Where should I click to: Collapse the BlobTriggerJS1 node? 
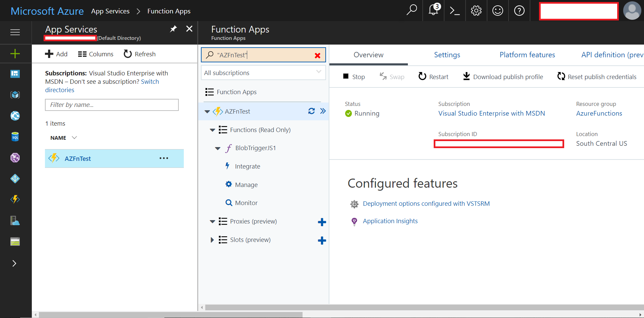click(x=218, y=148)
